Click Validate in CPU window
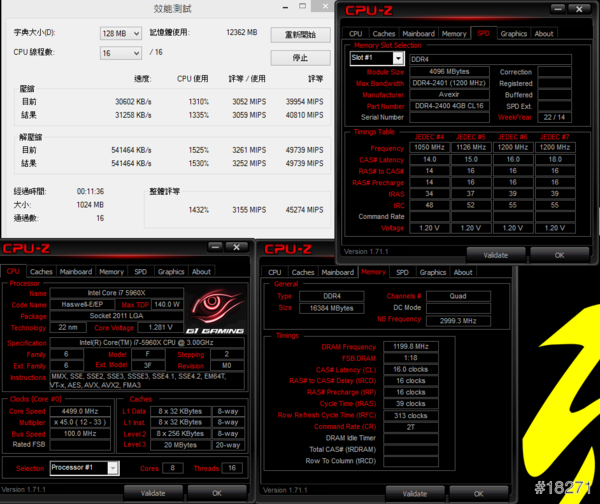The image size is (600, 504). pyautogui.click(x=153, y=493)
